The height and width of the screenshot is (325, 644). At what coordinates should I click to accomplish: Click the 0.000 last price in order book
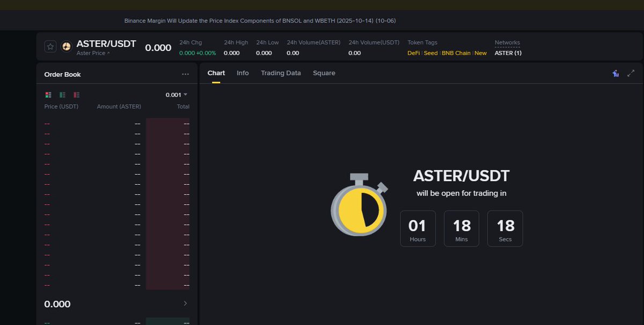coord(57,304)
